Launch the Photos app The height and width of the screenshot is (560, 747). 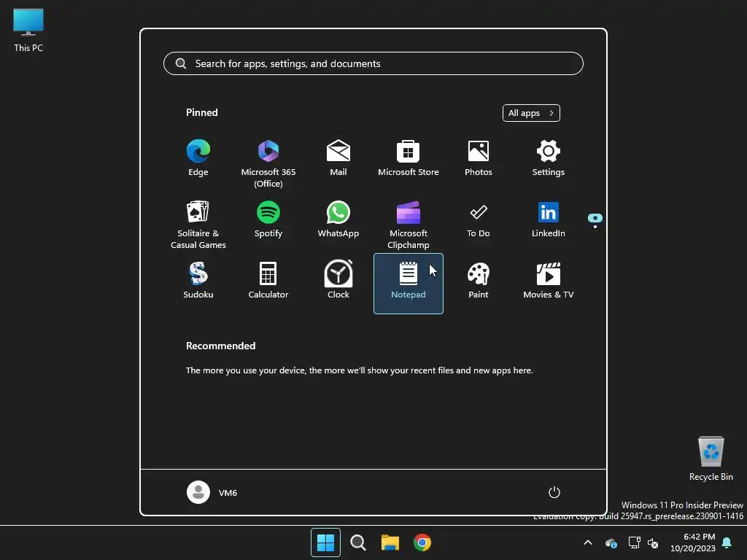click(x=479, y=160)
